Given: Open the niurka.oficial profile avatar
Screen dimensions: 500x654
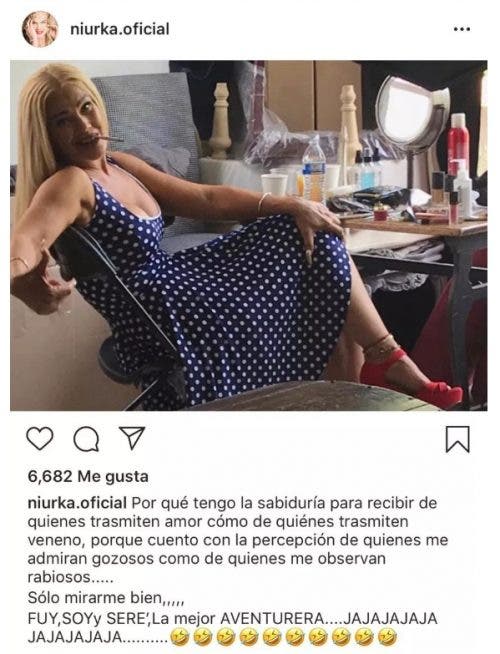Looking at the screenshot, I should 40,29.
